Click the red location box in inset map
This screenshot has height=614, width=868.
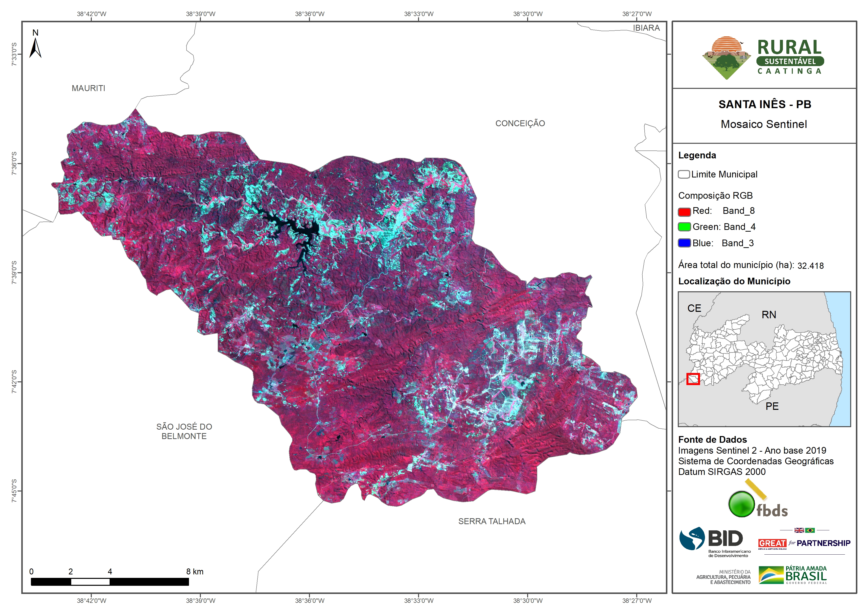coord(693,379)
